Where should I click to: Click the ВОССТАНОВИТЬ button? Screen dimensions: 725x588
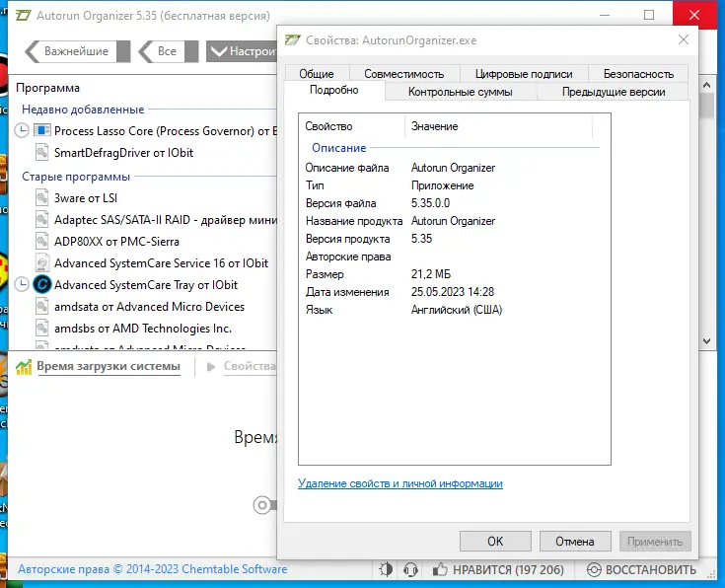tap(641, 569)
